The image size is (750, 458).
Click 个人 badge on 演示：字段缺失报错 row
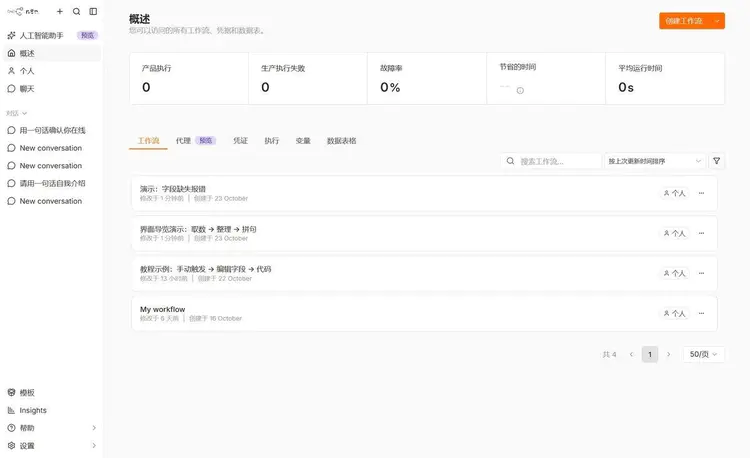[674, 193]
